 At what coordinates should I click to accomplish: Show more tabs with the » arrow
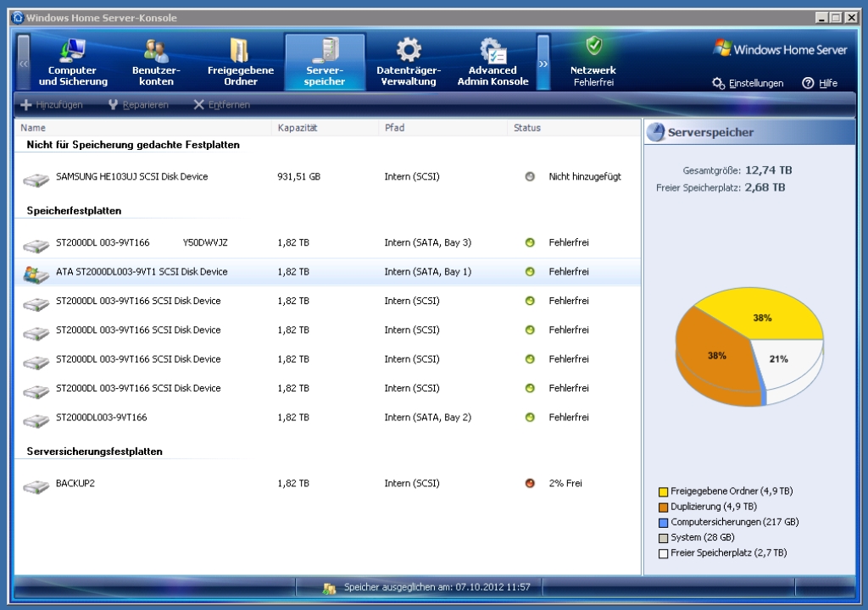(x=543, y=63)
